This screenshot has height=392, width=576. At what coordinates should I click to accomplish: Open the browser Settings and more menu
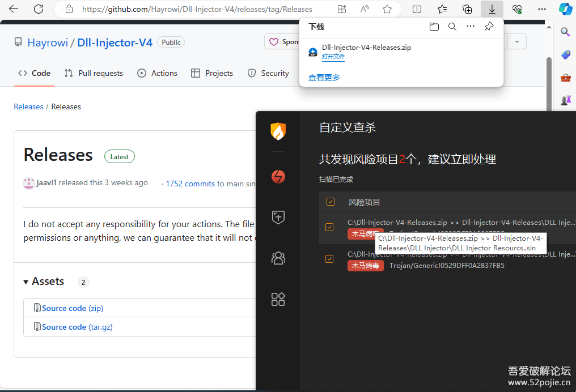click(x=542, y=9)
